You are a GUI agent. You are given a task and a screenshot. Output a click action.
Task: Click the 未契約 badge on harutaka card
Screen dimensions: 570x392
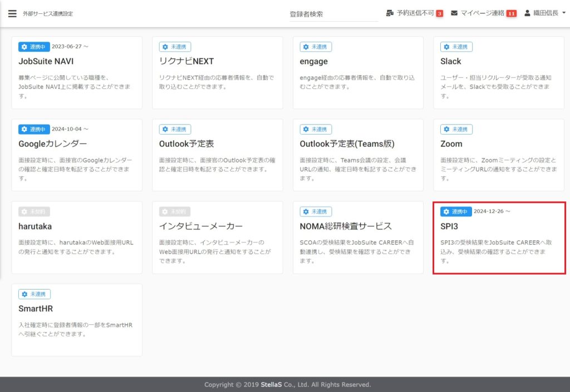[x=35, y=211]
